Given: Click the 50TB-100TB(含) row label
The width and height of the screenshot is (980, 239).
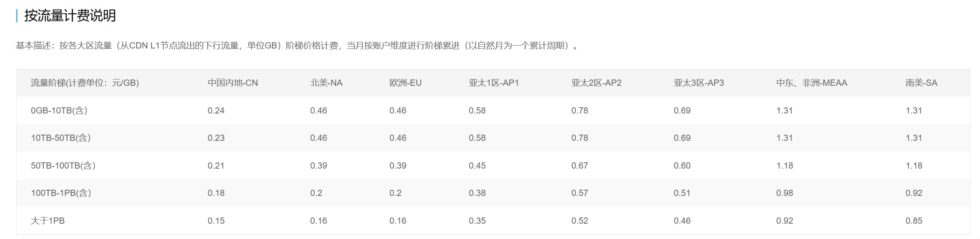Looking at the screenshot, I should [63, 166].
